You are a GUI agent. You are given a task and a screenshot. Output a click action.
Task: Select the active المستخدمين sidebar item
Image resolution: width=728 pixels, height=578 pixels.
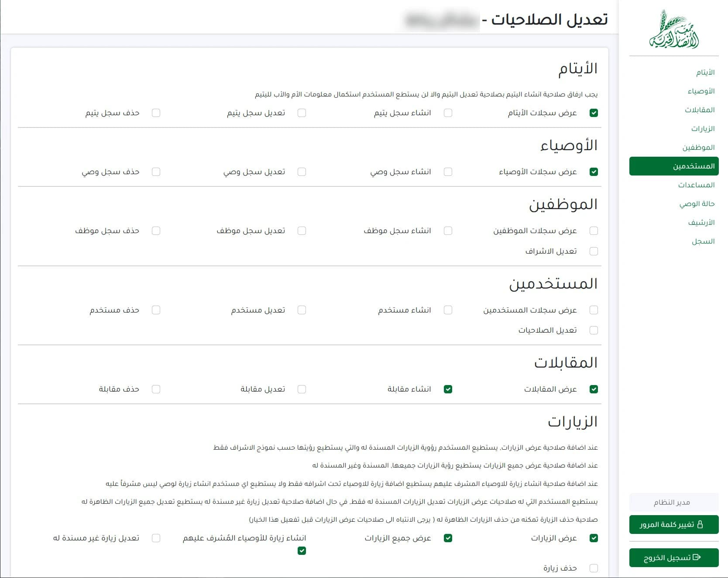click(x=674, y=166)
